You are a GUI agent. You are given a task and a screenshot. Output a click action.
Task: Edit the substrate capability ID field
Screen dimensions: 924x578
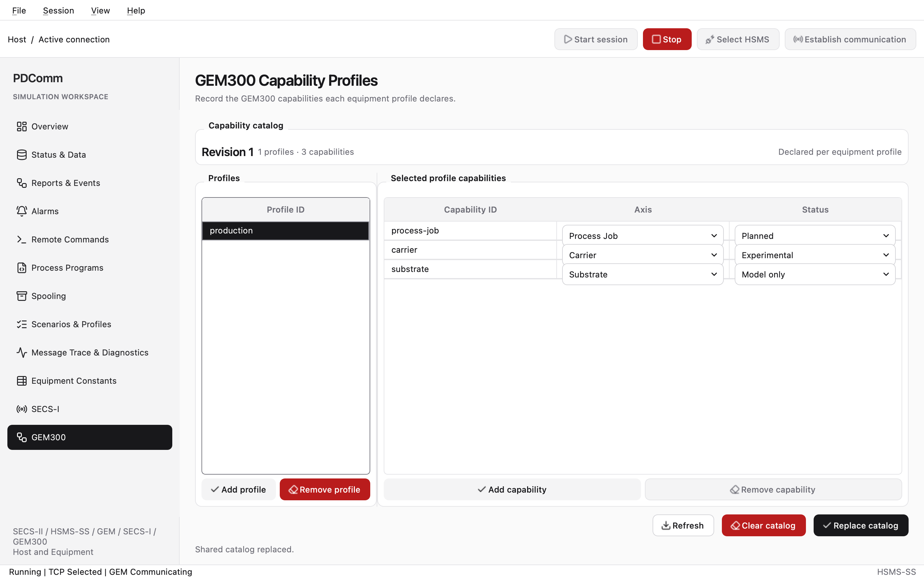(470, 269)
